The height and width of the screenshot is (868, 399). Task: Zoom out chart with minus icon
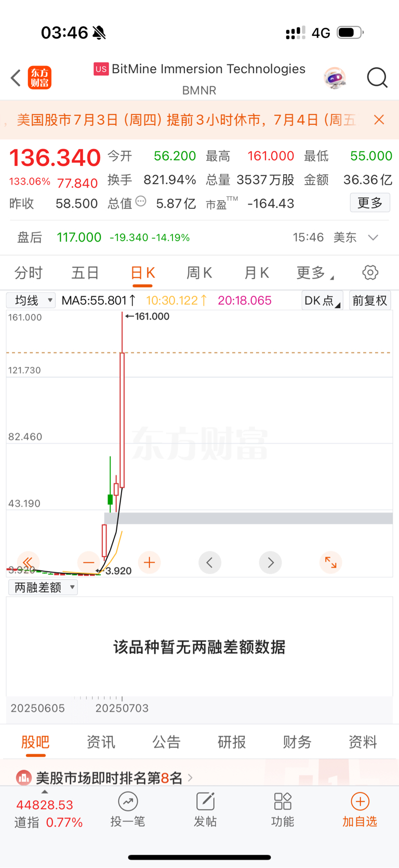[x=89, y=562]
